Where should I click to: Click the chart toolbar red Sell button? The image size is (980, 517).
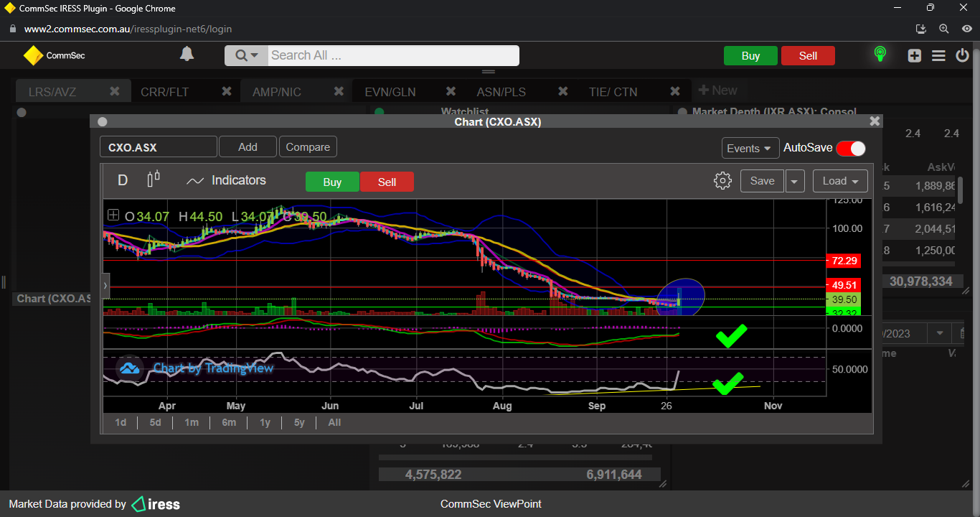point(387,182)
